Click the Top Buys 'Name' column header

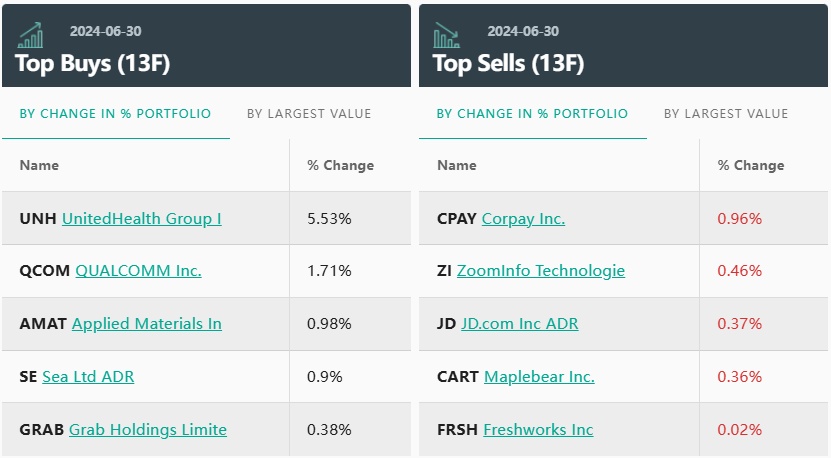click(39, 165)
